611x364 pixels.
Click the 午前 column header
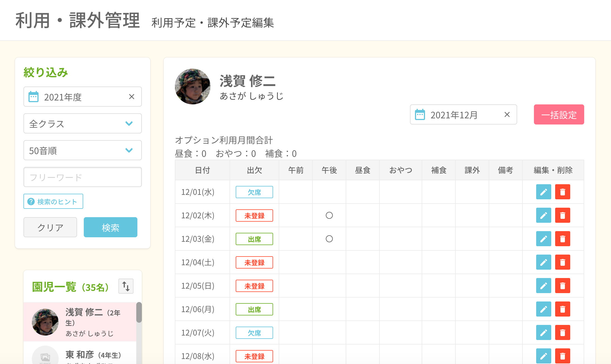pyautogui.click(x=296, y=170)
